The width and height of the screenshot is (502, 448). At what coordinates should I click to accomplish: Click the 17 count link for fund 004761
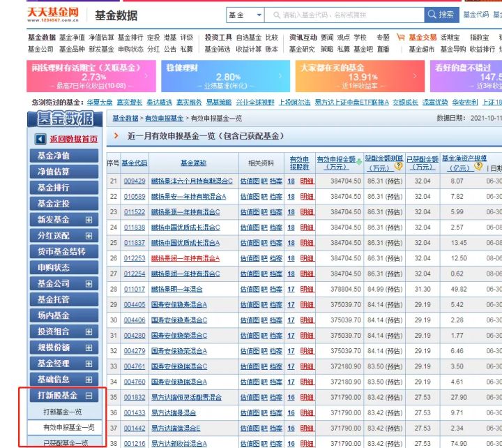(291, 366)
